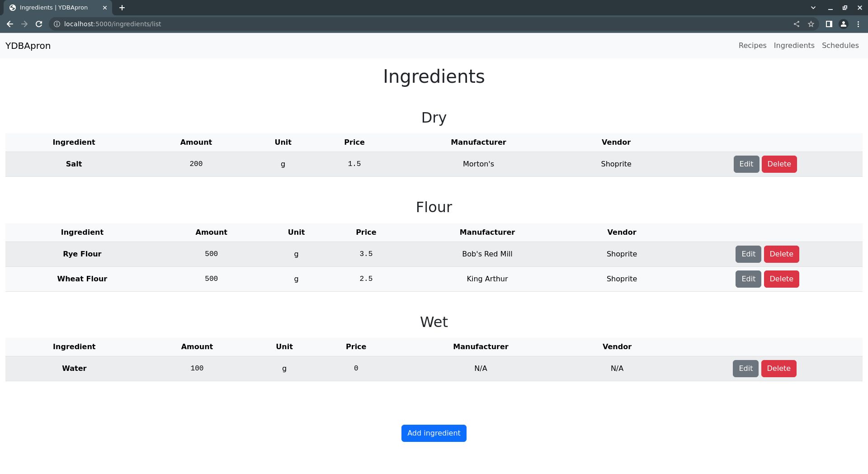Click Manufacturer header in Dry table
The width and height of the screenshot is (868, 474).
point(478,142)
